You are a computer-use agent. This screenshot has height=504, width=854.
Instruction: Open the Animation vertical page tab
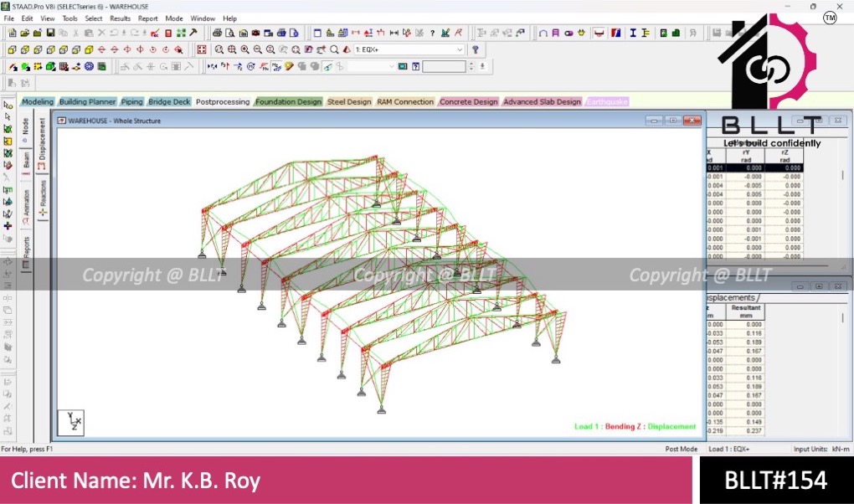(26, 207)
